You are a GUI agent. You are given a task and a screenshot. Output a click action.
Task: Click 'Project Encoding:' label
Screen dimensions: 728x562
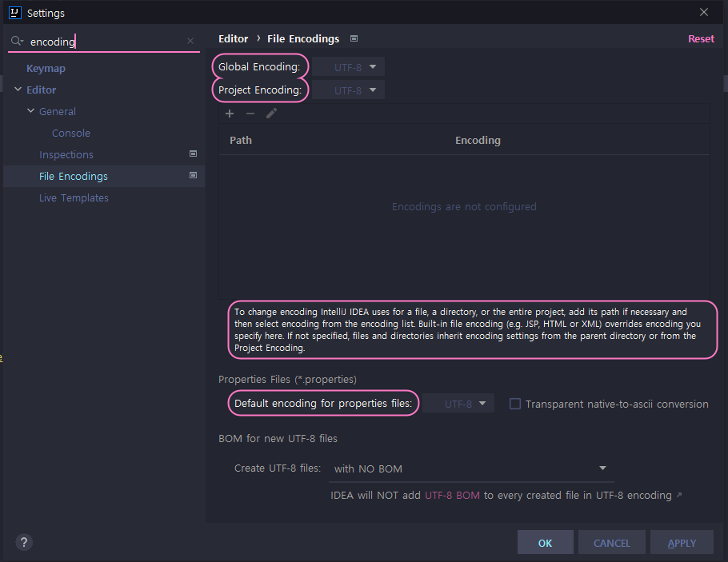[260, 90]
